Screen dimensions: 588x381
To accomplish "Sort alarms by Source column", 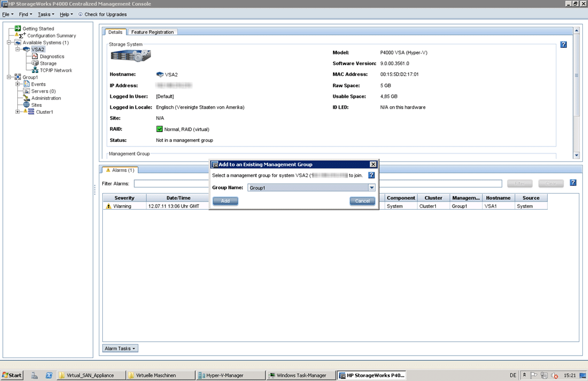I will 531,198.
